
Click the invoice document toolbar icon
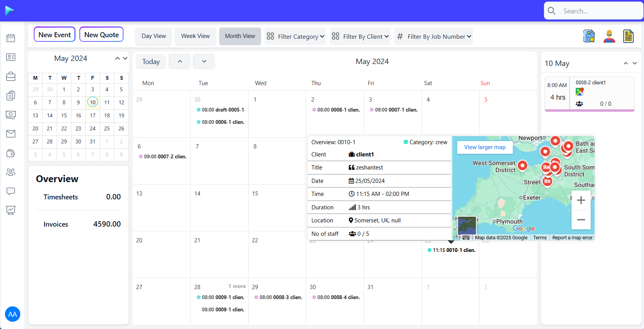click(x=628, y=36)
